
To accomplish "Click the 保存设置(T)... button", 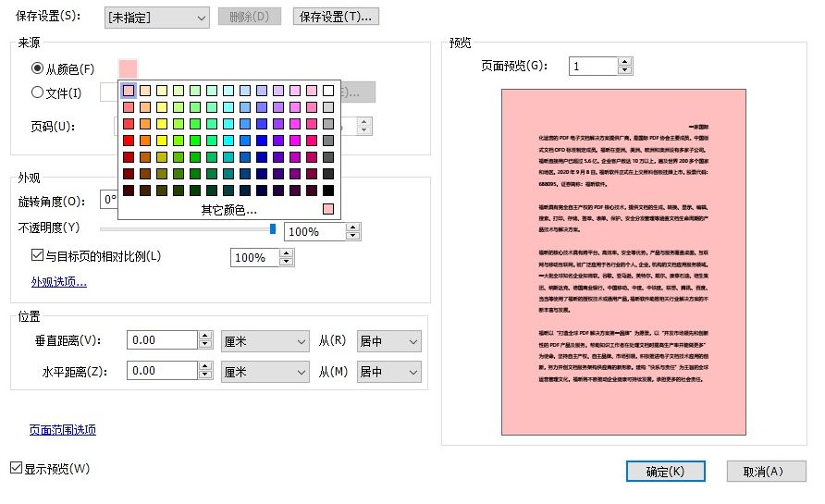I will [336, 17].
